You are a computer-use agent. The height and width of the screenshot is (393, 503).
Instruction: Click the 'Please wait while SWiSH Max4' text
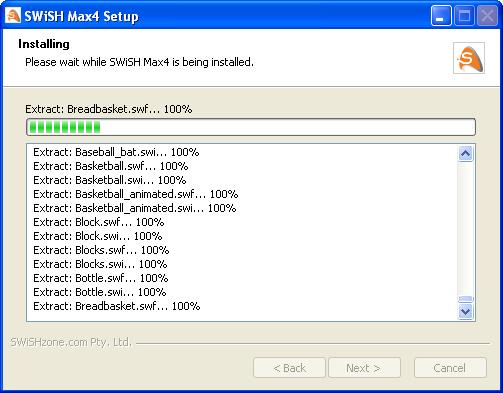click(139, 62)
